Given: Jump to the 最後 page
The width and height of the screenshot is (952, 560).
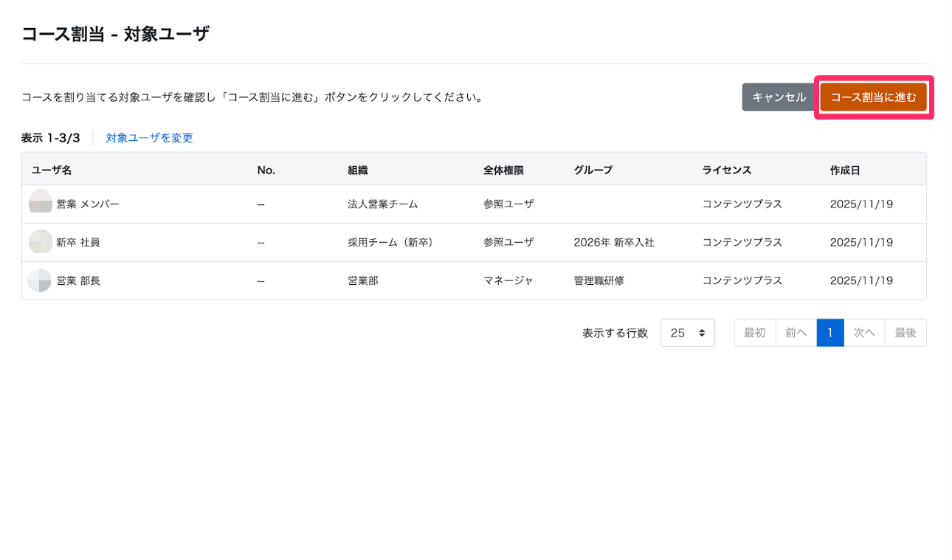Looking at the screenshot, I should pos(906,333).
